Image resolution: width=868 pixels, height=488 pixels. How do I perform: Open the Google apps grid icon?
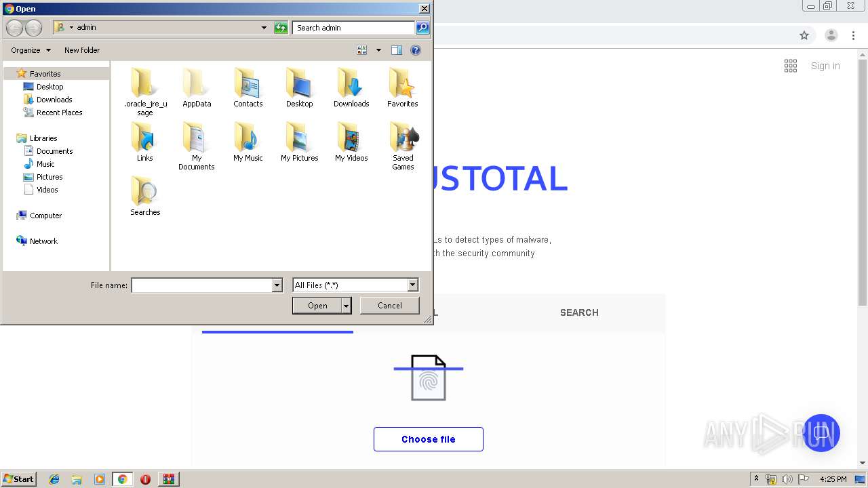791,66
